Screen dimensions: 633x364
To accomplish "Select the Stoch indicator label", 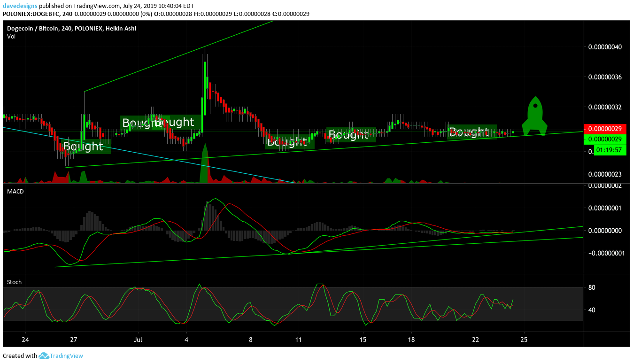I will point(14,282).
